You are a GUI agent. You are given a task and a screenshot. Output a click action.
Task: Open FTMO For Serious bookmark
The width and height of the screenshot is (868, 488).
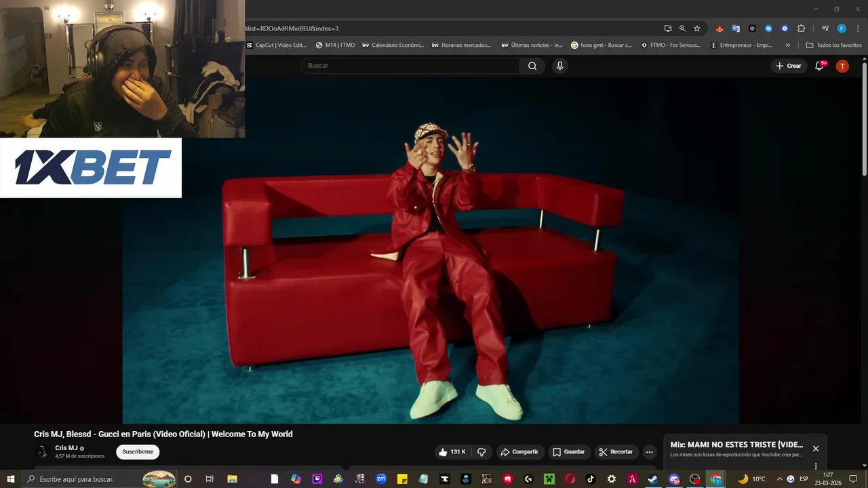(x=671, y=45)
